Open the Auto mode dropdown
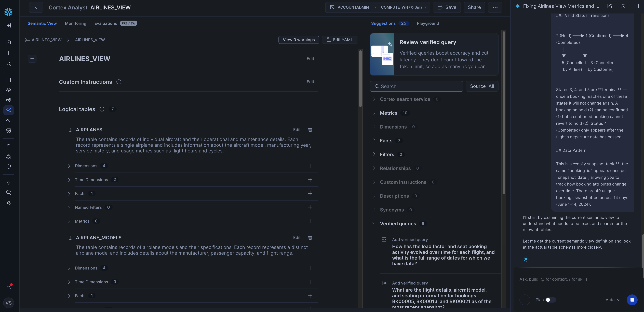This screenshot has width=644, height=312. pos(613,300)
